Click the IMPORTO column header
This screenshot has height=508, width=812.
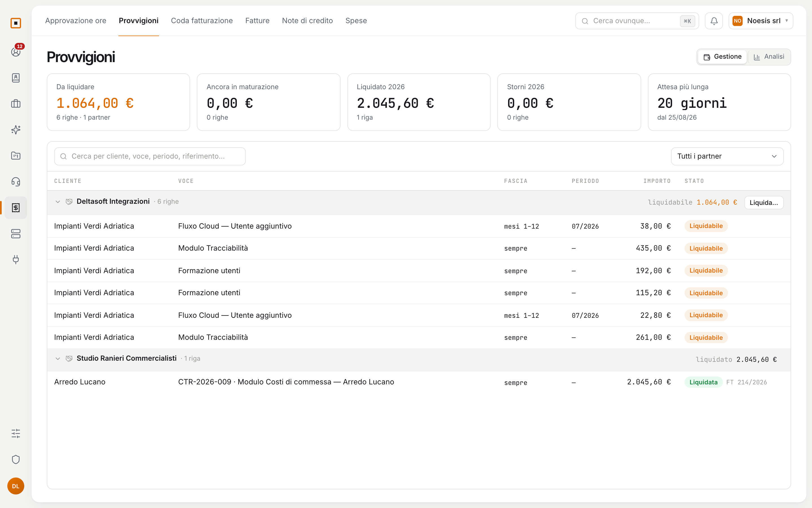(x=657, y=181)
